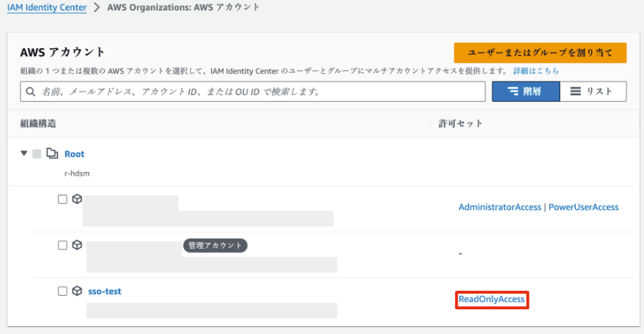Viewport: 644px width, 334px height.
Task: Check the AdministratorAccess account row checkbox
Action: pyautogui.click(x=63, y=199)
